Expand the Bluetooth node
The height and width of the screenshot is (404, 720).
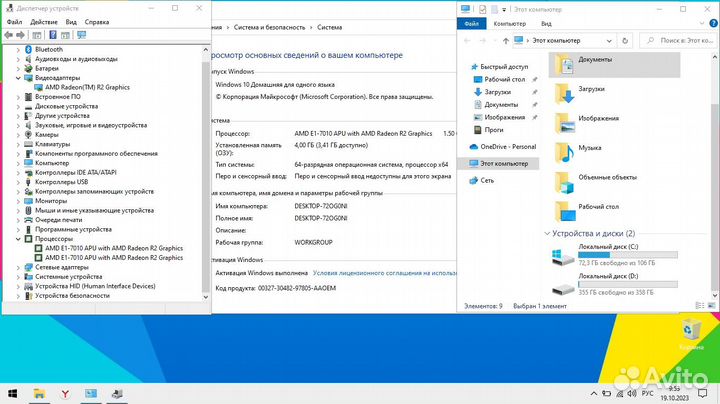coord(18,50)
